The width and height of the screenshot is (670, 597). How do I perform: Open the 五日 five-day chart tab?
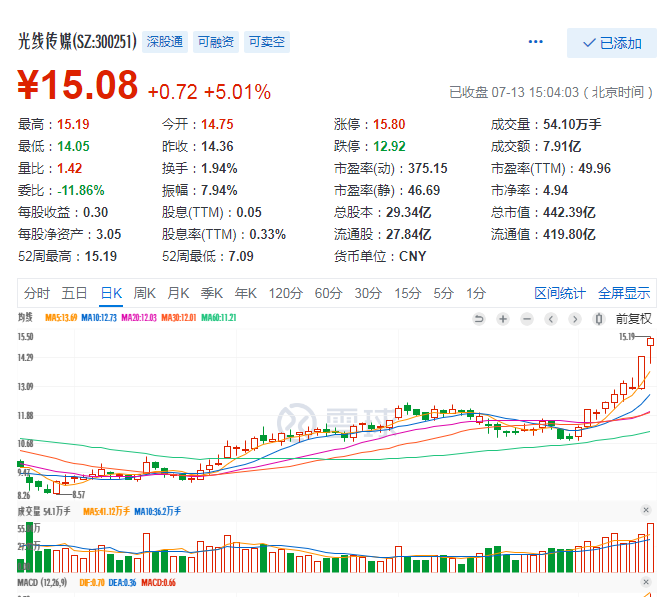(75, 293)
